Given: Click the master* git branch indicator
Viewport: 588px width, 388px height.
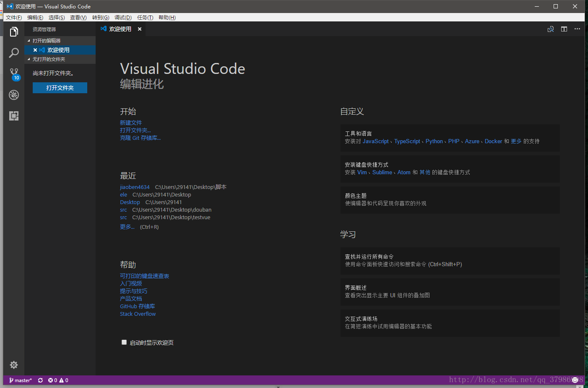Looking at the screenshot, I should click(x=21, y=380).
